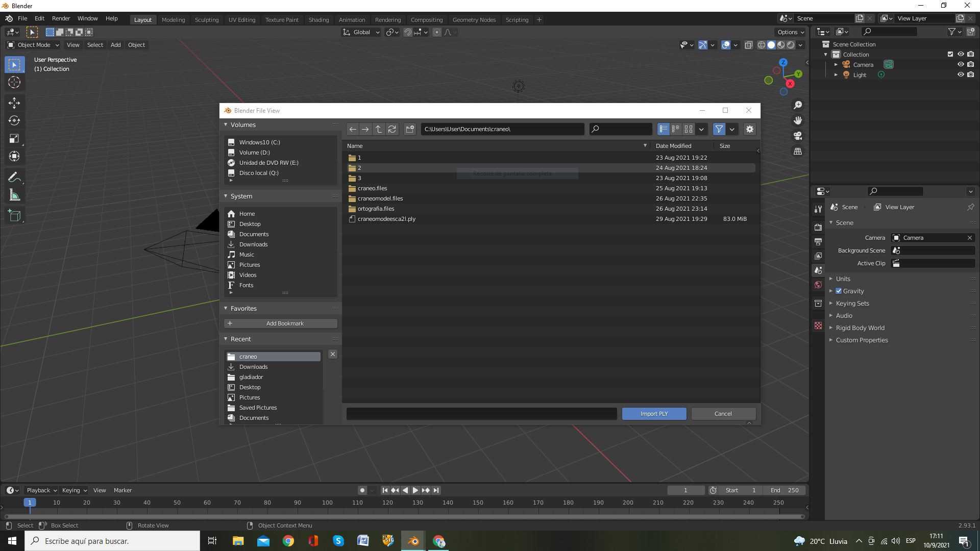Screen dimensions: 980x551
Task: Switch to the Sculpting workspace tab
Action: coord(206,19)
